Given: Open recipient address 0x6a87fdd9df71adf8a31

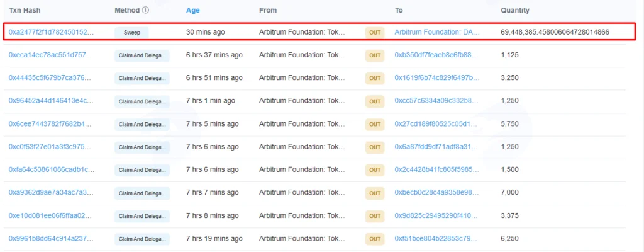Looking at the screenshot, I should [436, 147].
